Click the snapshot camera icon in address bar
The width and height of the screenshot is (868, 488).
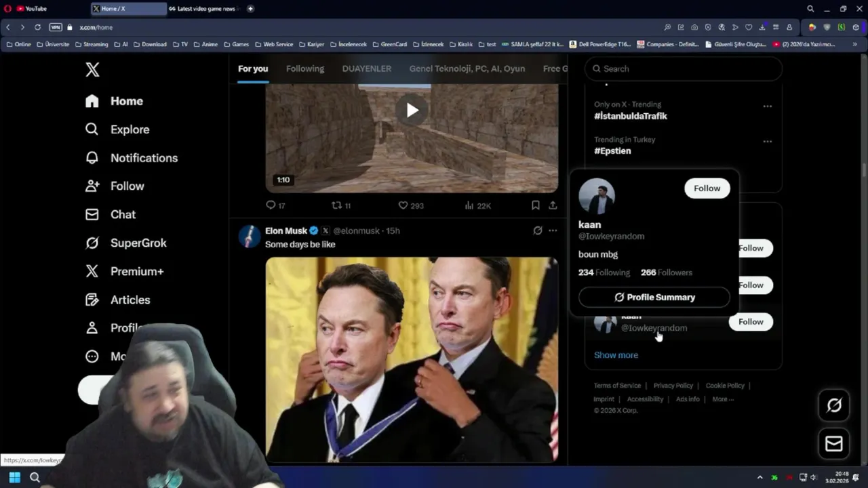pos(694,27)
